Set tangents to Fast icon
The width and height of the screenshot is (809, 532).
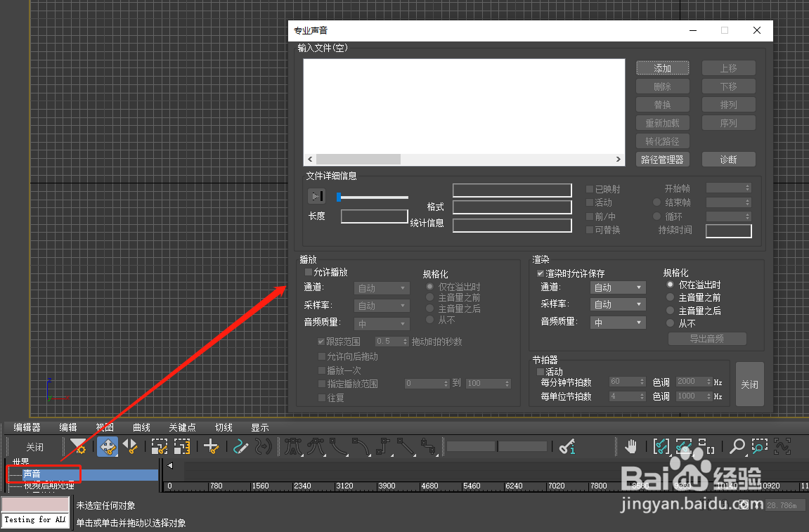339,446
